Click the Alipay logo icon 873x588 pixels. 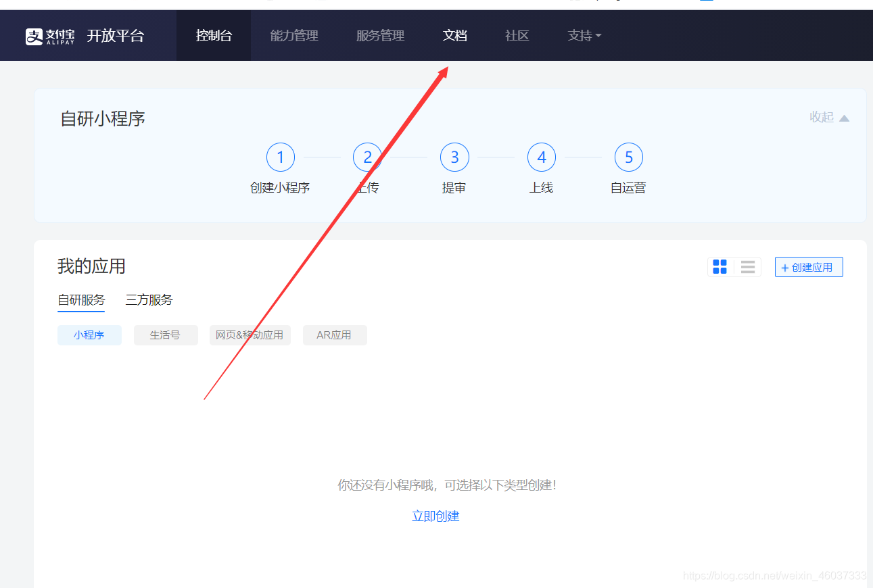click(34, 36)
